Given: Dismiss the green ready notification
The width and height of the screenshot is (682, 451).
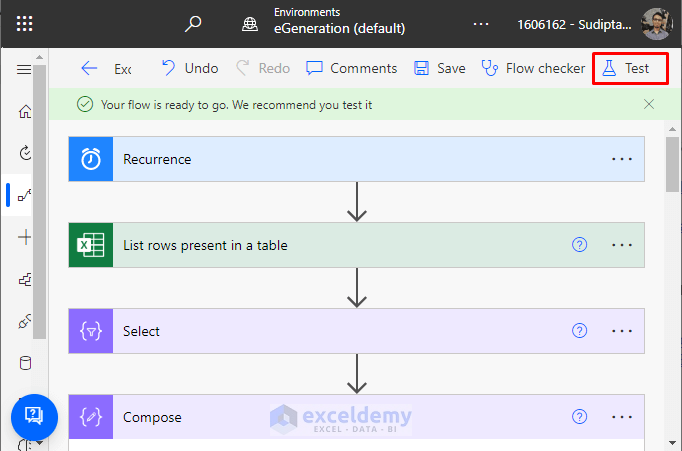Looking at the screenshot, I should (x=649, y=104).
